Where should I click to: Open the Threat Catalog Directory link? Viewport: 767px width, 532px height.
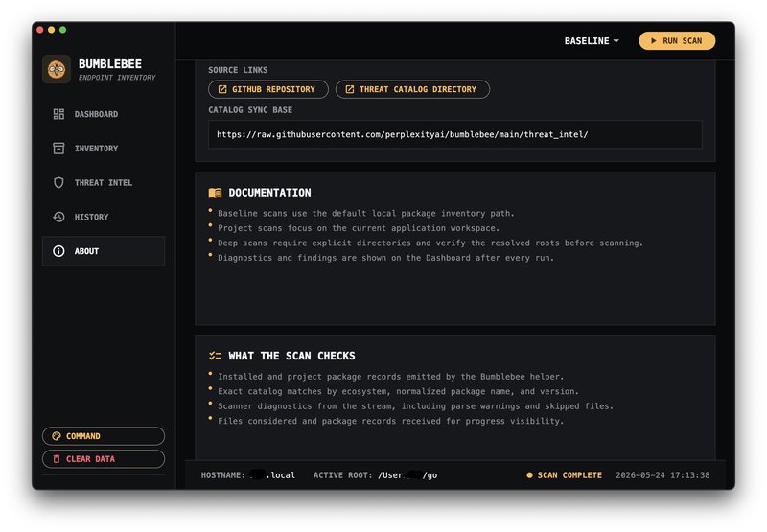[412, 89]
